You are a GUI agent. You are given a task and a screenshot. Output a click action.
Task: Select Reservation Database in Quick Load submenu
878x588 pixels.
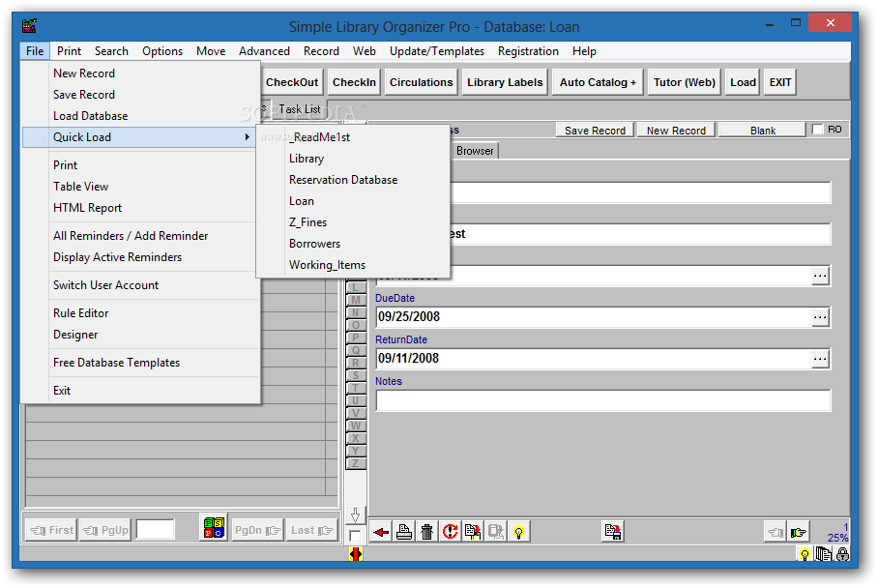click(x=343, y=180)
